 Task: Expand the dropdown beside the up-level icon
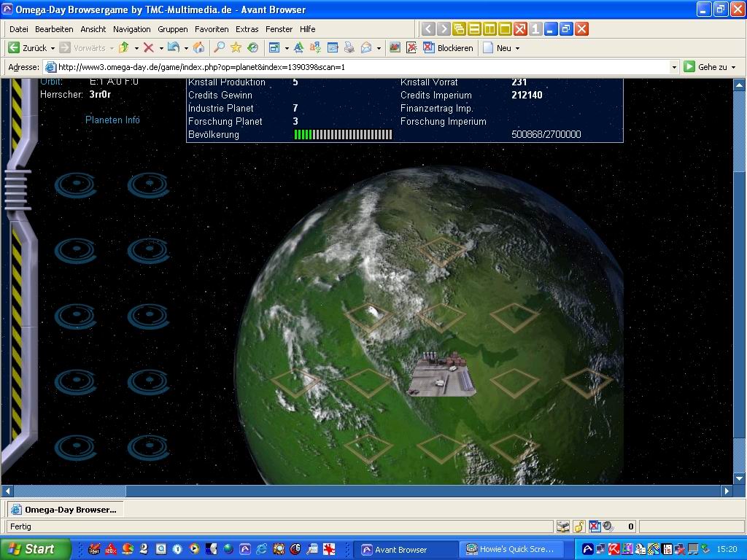click(136, 48)
